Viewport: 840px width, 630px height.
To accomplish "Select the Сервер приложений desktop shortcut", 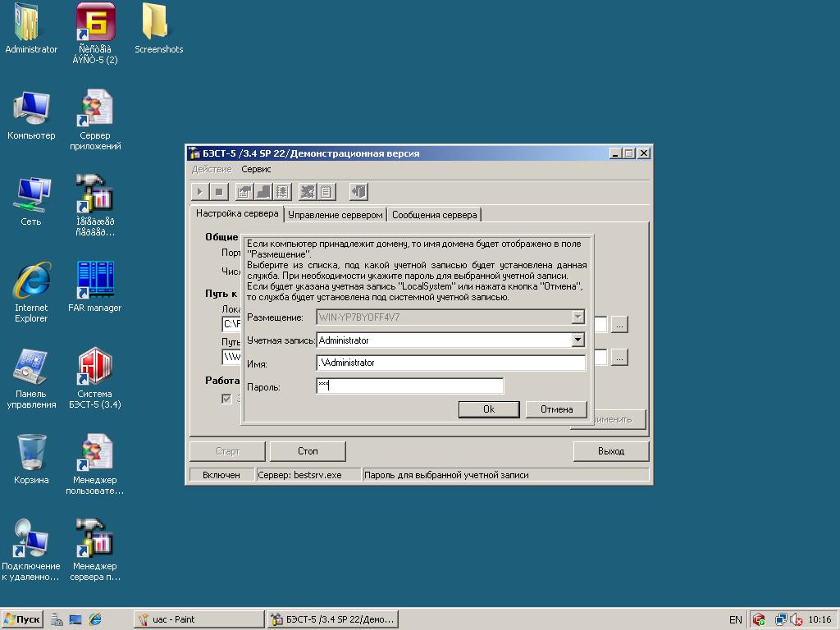I will click(x=95, y=121).
